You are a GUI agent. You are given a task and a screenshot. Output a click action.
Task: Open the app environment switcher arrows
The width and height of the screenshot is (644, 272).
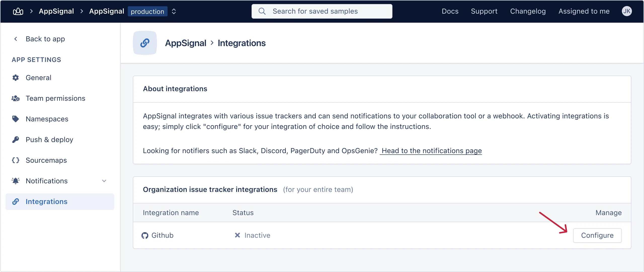(x=174, y=11)
